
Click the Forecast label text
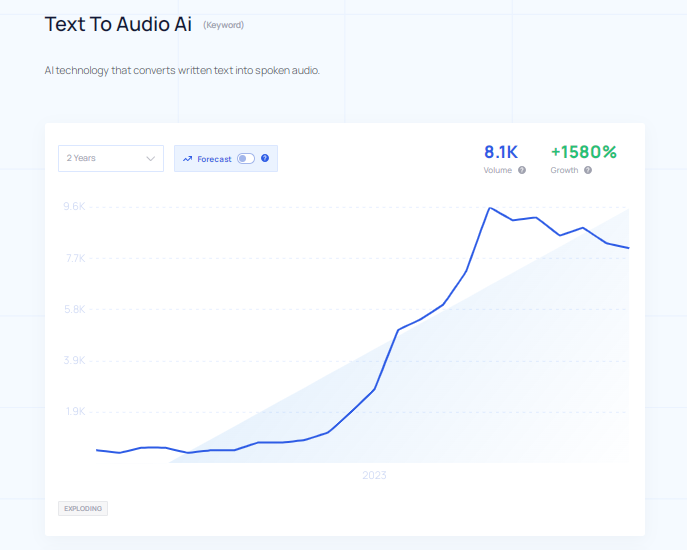click(214, 158)
